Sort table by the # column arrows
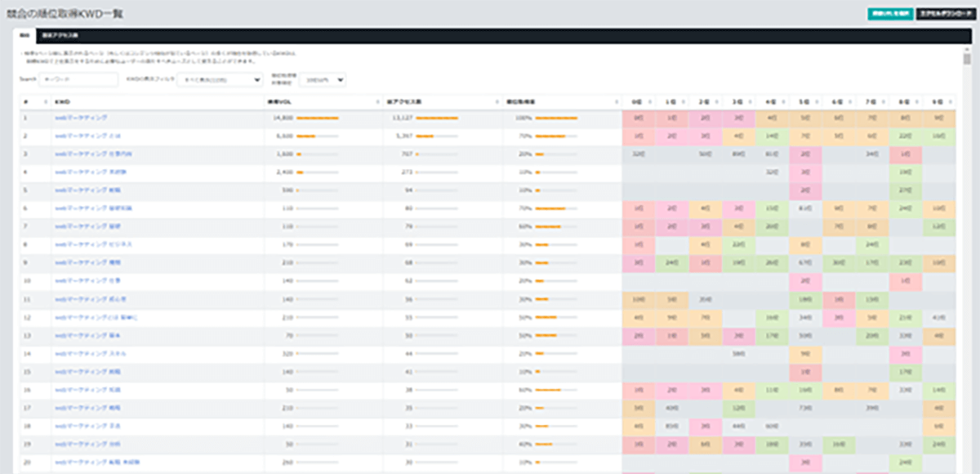This screenshot has height=474, width=980. (45, 102)
